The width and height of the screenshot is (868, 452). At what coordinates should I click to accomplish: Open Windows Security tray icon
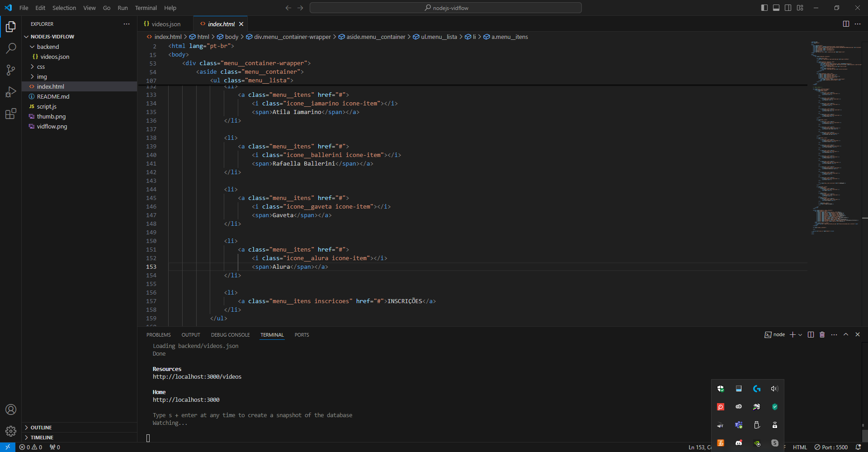tap(721, 389)
